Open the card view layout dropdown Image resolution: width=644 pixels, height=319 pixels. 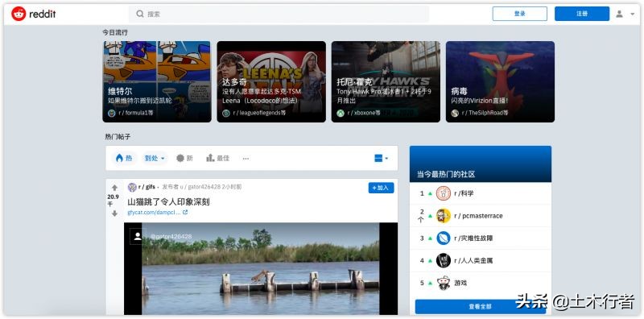pyautogui.click(x=381, y=158)
